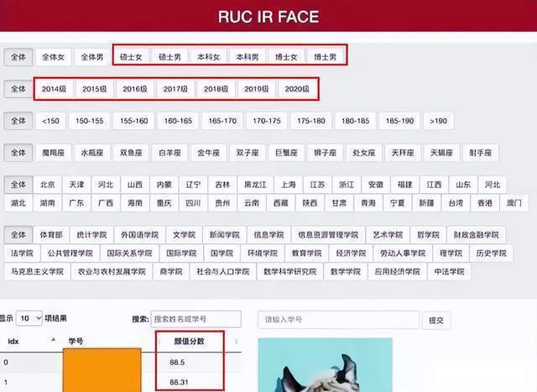Filter by 全体男

click(x=92, y=57)
